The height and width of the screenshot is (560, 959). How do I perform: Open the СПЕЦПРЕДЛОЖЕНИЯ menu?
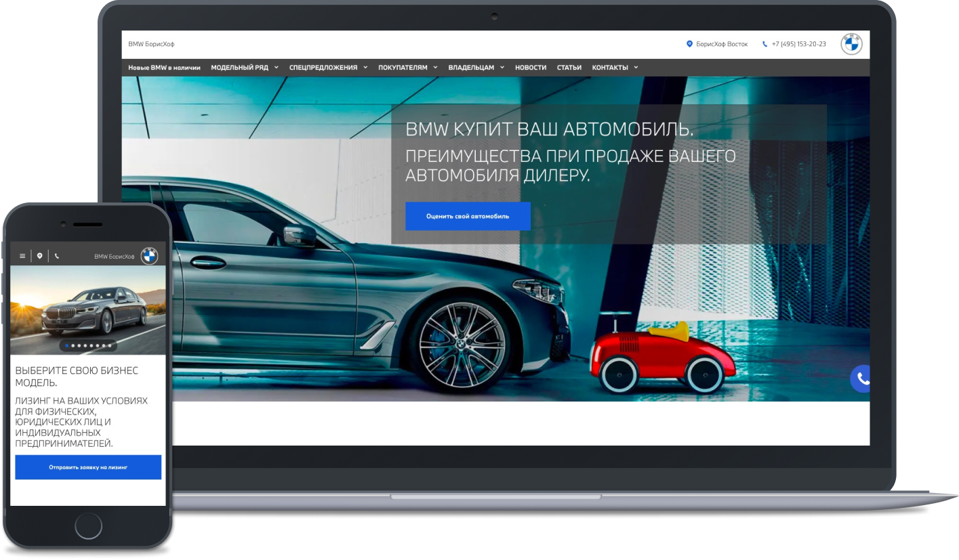click(323, 68)
